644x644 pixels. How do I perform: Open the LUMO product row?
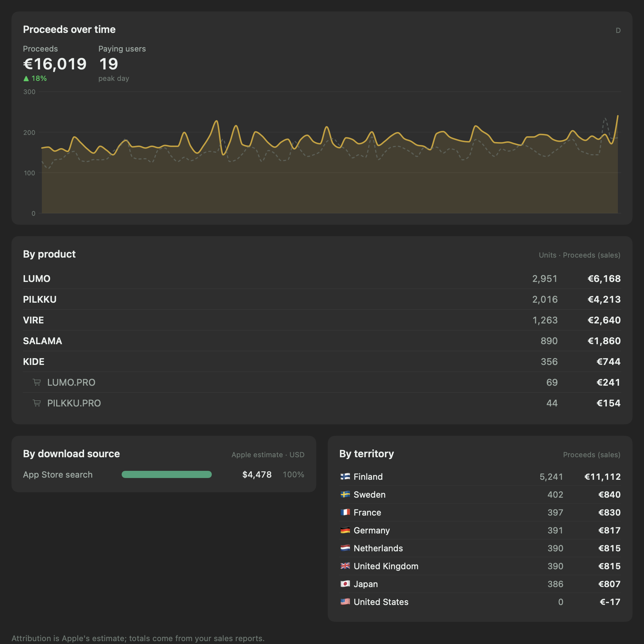(322, 279)
